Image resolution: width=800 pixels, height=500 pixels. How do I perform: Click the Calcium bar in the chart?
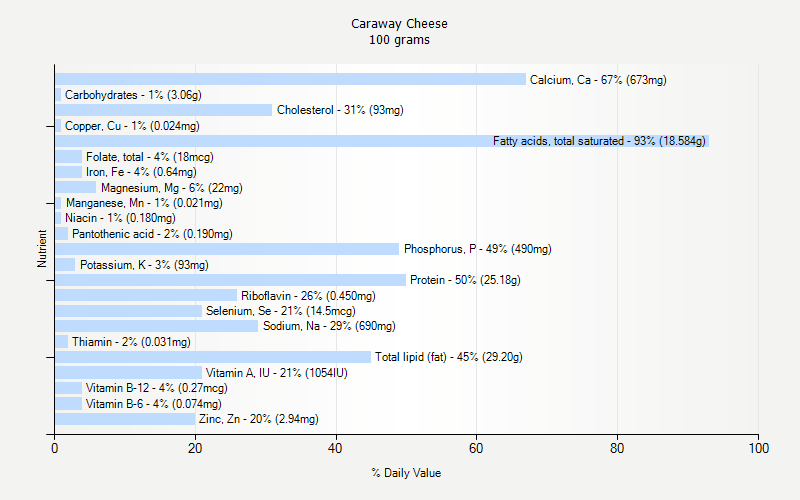pos(290,79)
